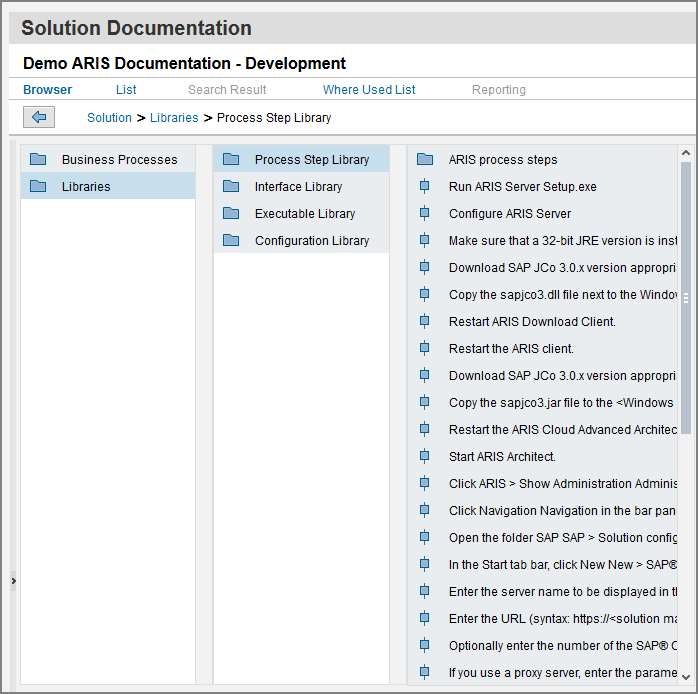Click the Business Processes folder icon
698x694 pixels.
[38, 159]
